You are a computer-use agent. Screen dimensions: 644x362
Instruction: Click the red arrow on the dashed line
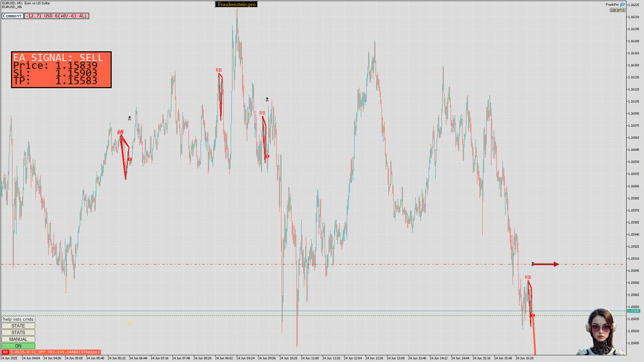pos(546,264)
